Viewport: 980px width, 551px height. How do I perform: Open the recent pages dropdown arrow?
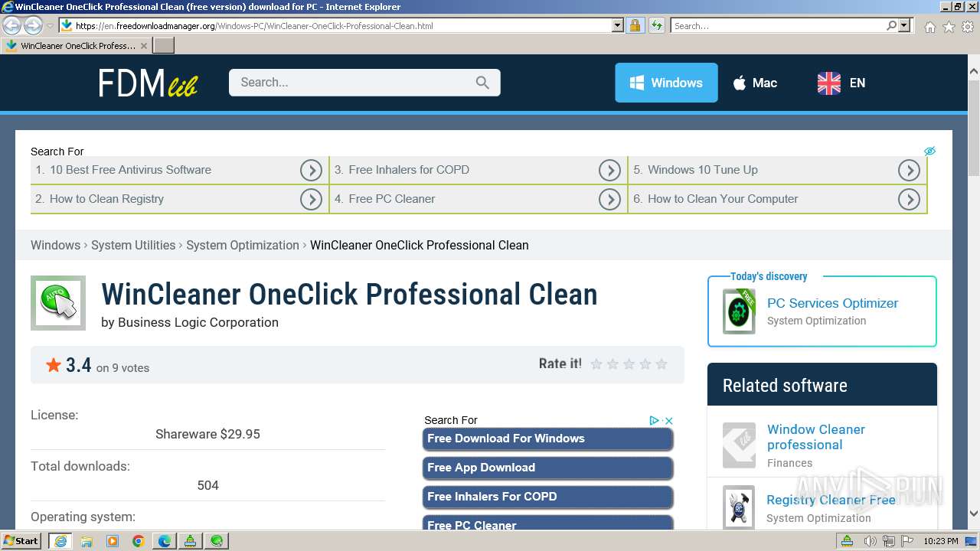(x=50, y=26)
